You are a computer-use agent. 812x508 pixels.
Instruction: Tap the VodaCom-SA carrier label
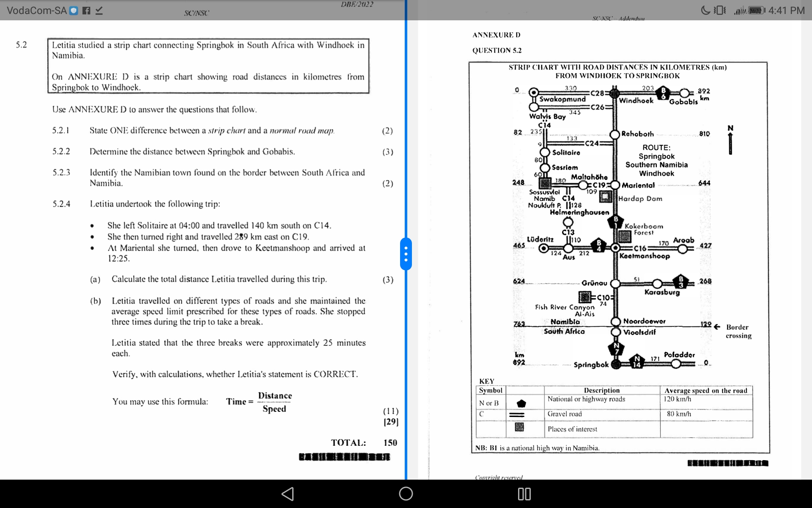(x=37, y=11)
